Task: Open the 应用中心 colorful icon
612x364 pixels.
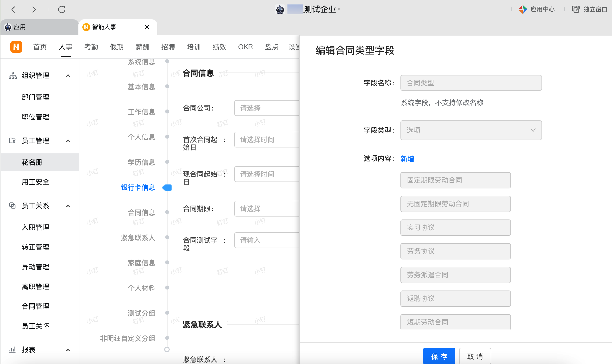Action: [522, 9]
